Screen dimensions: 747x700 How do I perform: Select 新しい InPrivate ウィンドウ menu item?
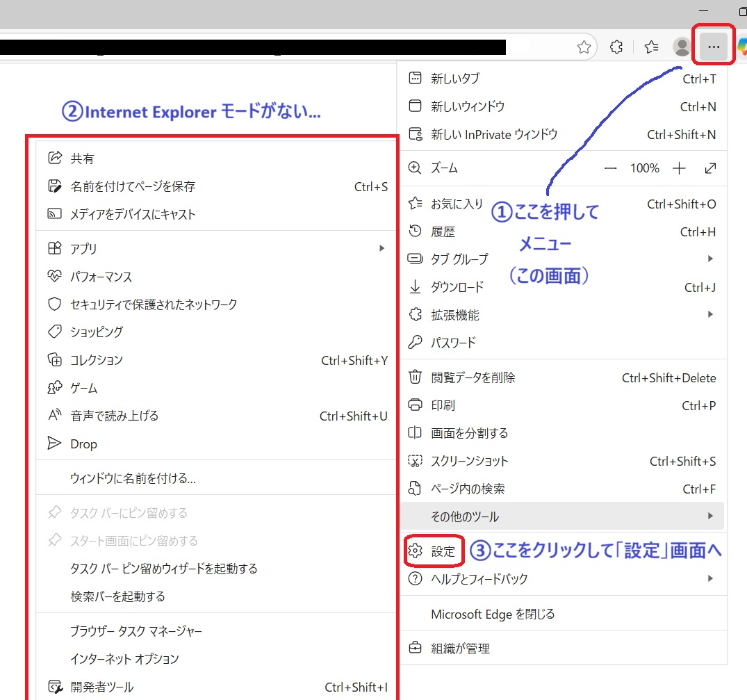pos(493,134)
